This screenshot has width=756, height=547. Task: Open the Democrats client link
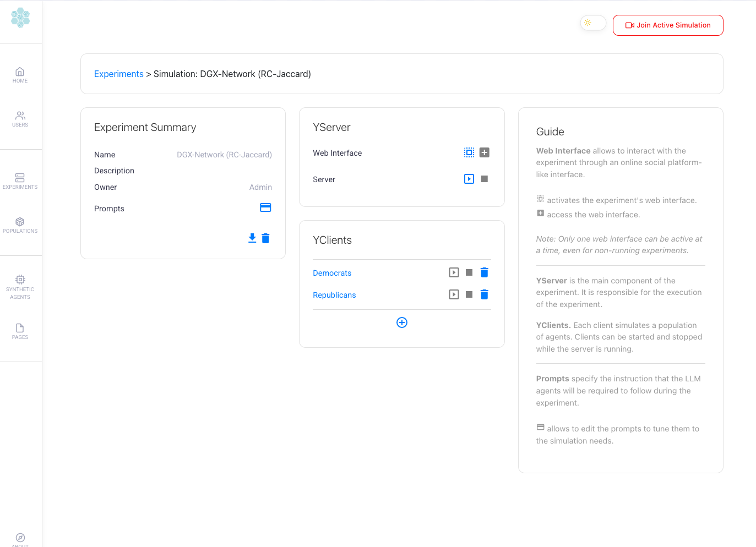pyautogui.click(x=332, y=273)
